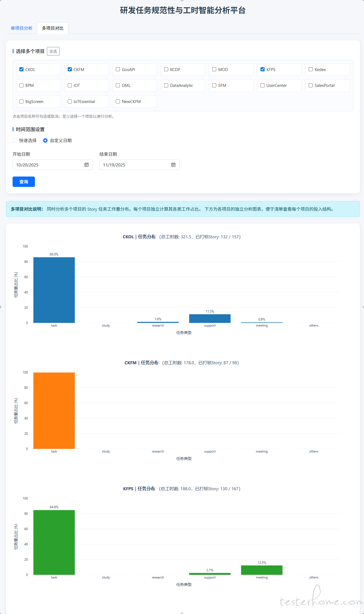Click the green KFPS meeting bar
Image resolution: width=364 pixels, height=614 pixels.
[x=262, y=570]
